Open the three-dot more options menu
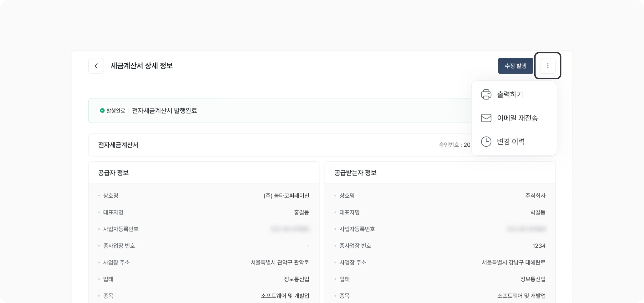644x303 pixels. click(x=548, y=66)
